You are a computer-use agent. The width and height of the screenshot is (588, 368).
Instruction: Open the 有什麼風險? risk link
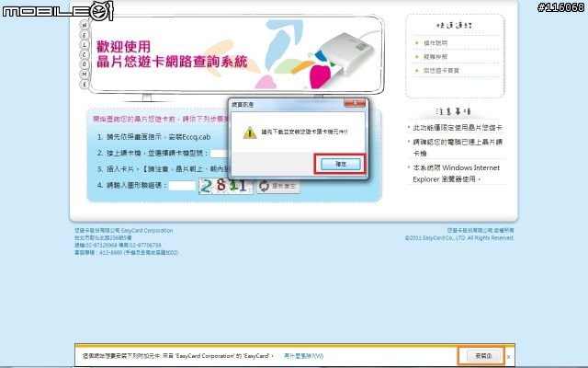pyautogui.click(x=303, y=356)
